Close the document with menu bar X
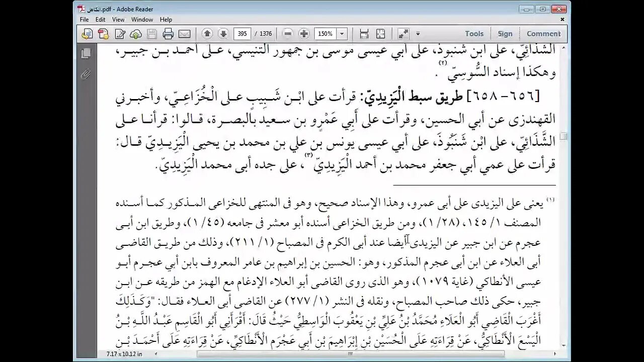Screen dimensions: 644x362 pos(562,20)
